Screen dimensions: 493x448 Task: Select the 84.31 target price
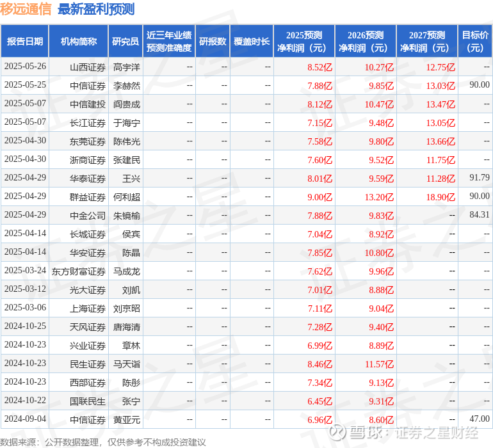tap(480, 215)
